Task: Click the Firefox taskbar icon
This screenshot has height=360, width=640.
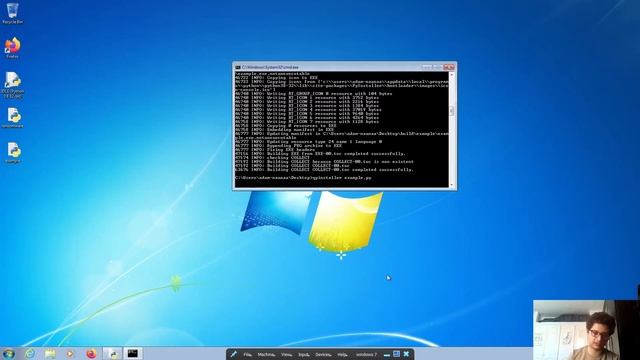Action: point(91,353)
